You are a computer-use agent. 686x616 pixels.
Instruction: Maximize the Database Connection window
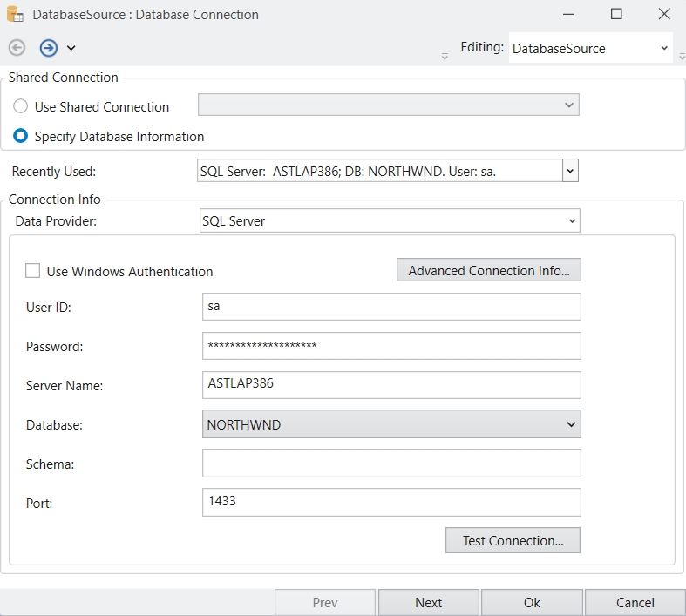(x=616, y=14)
